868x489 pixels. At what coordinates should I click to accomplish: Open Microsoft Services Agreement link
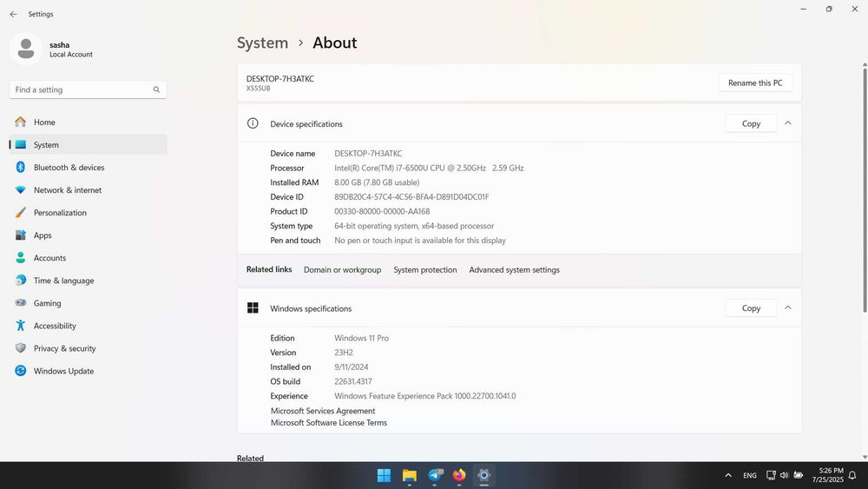click(323, 411)
